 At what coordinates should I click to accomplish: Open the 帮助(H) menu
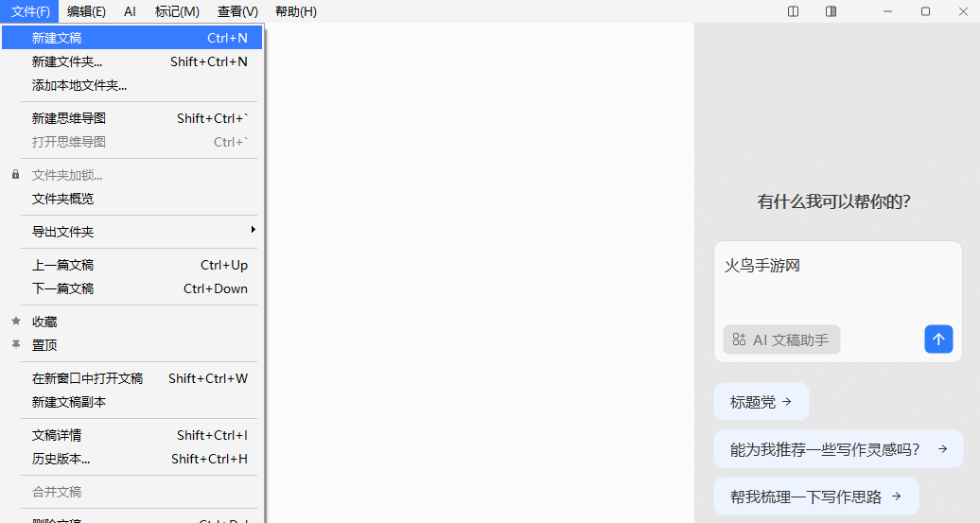[296, 11]
